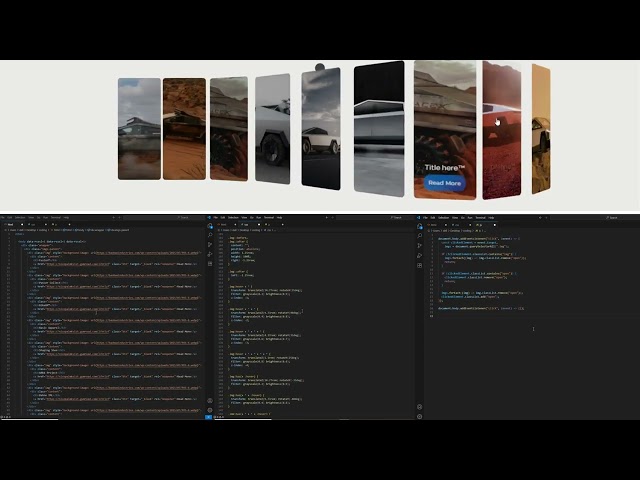Image resolution: width=640 pixels, height=480 pixels.
Task: Go back using arrow in right JS window
Action: point(540,218)
